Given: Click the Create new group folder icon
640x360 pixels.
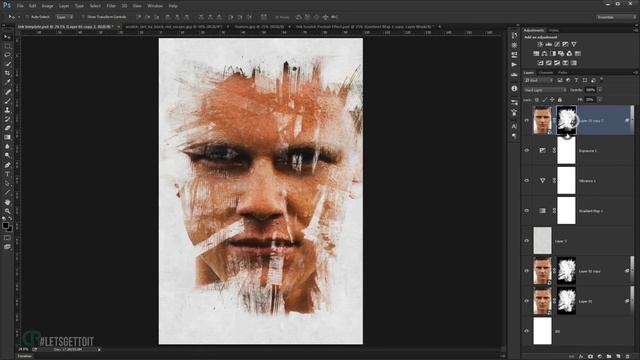Looking at the screenshot, I should pos(609,356).
